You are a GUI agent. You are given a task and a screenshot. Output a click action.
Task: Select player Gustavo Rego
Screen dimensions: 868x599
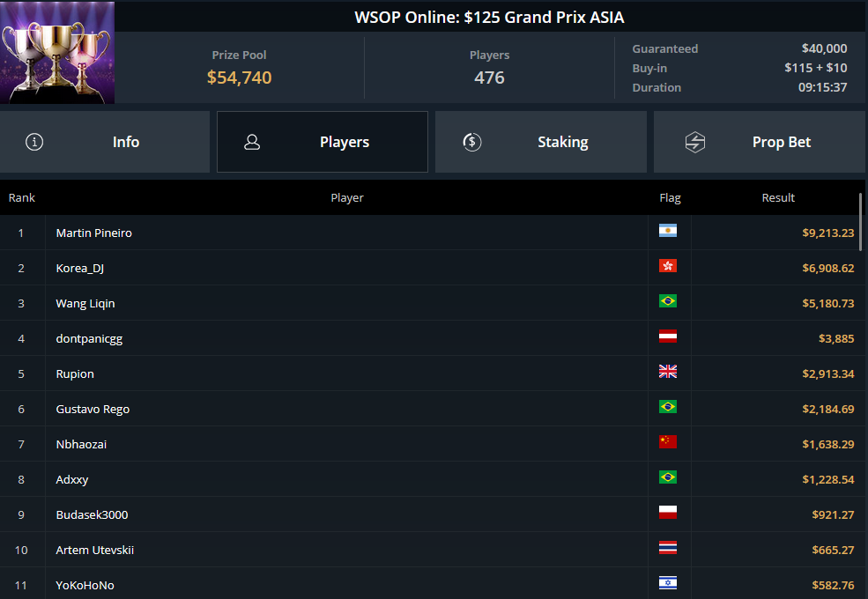click(93, 409)
